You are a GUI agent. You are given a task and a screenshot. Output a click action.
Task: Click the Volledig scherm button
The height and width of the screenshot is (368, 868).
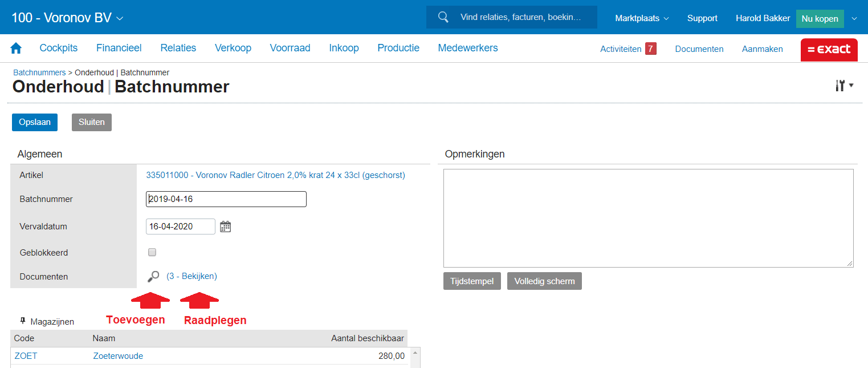[x=544, y=281]
